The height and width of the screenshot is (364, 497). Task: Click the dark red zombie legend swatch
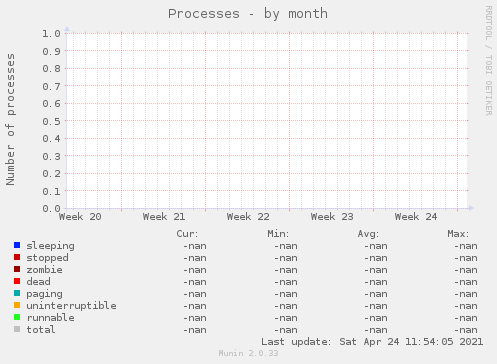click(x=17, y=269)
